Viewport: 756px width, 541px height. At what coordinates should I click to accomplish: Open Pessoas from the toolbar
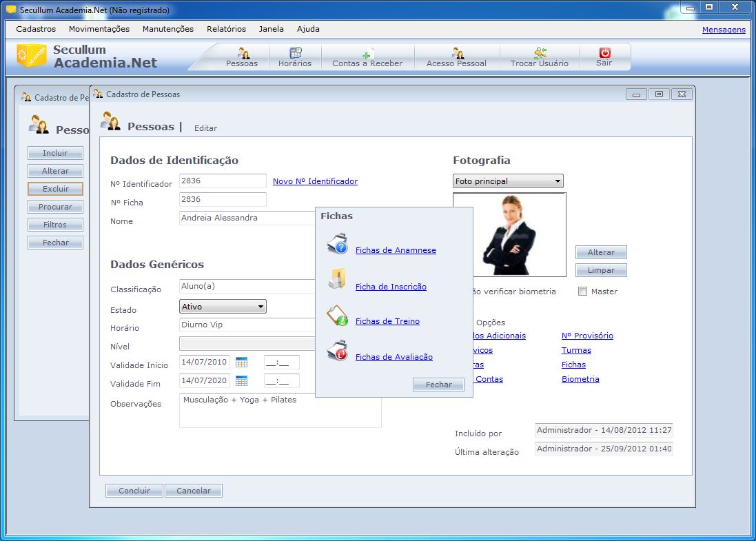click(x=242, y=54)
